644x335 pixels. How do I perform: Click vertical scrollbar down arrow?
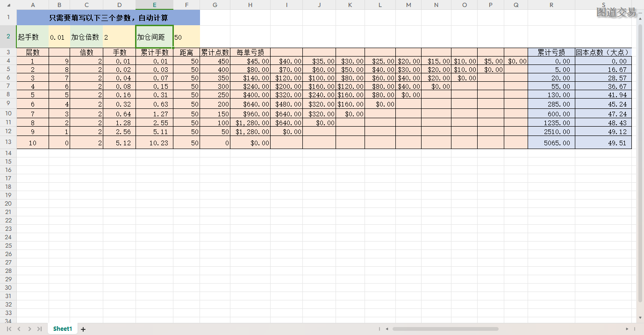[x=640, y=318]
